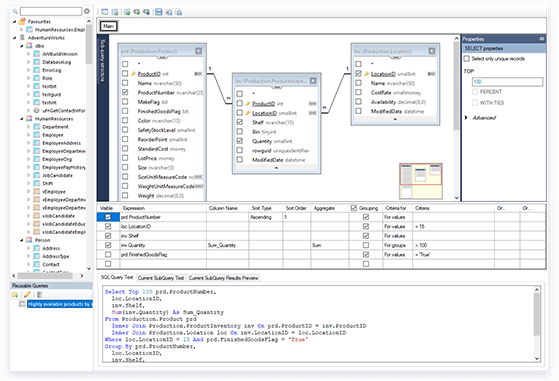Image resolution: width=559 pixels, height=381 pixels.
Task: Toggle Grouping checkbox for inv.Quantity row
Action: (x=366, y=245)
